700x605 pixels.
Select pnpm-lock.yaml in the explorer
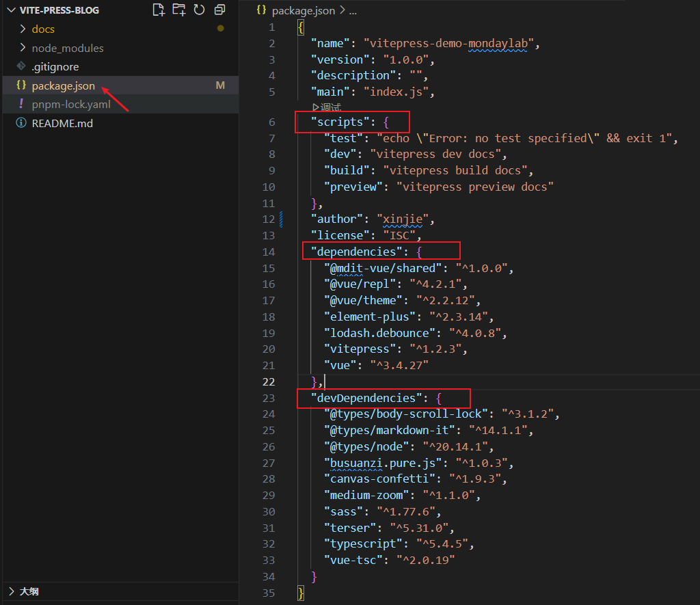pos(70,105)
